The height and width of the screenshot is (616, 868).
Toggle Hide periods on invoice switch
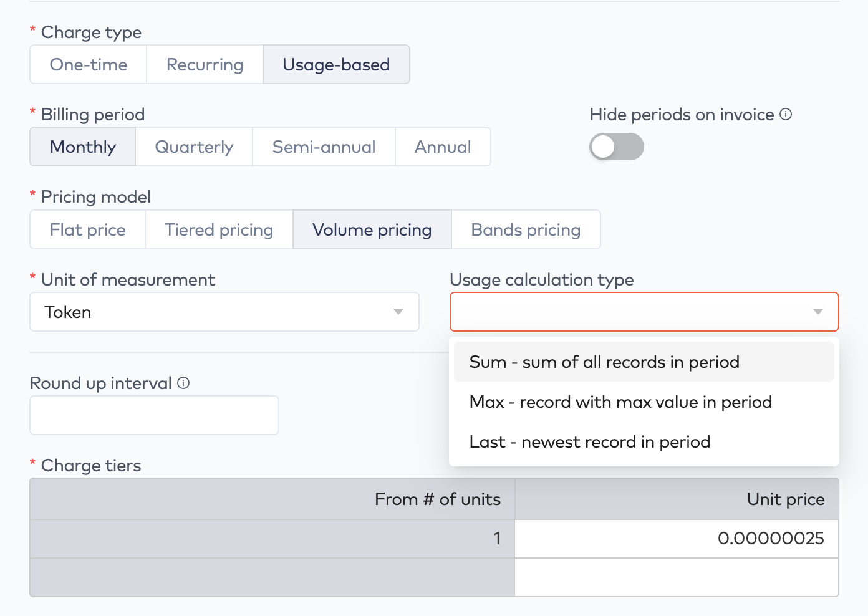[x=617, y=147]
